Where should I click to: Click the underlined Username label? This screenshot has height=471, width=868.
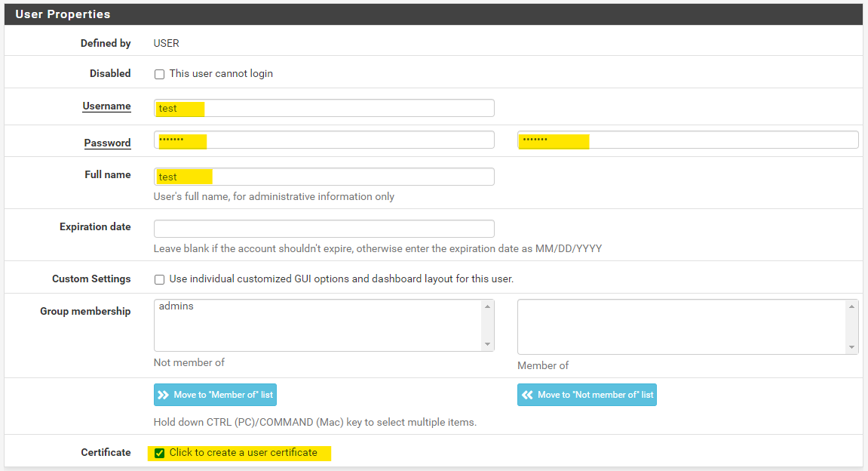[x=106, y=106]
